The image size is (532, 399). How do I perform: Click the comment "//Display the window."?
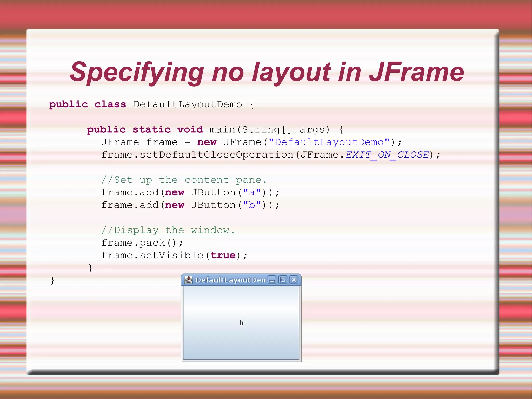tap(168, 230)
